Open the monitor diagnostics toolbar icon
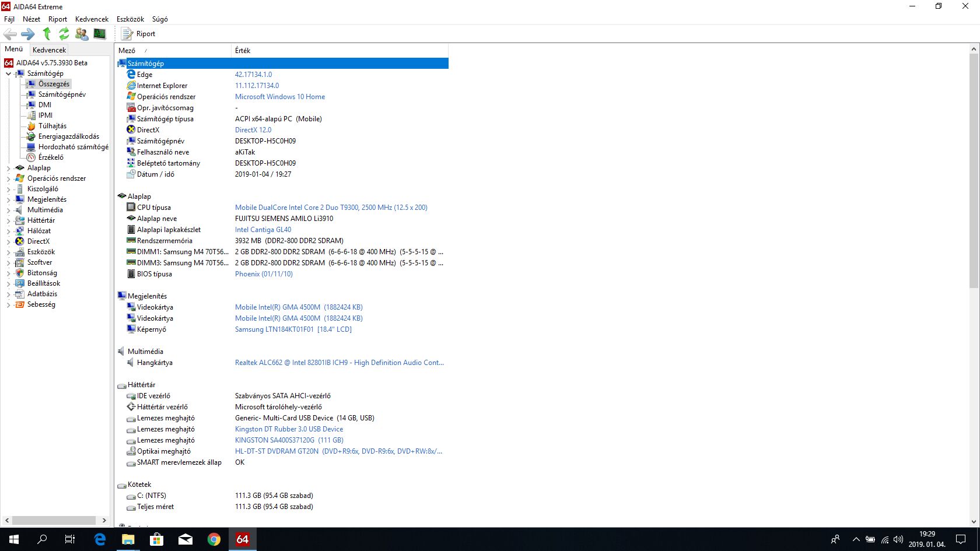 click(x=100, y=34)
